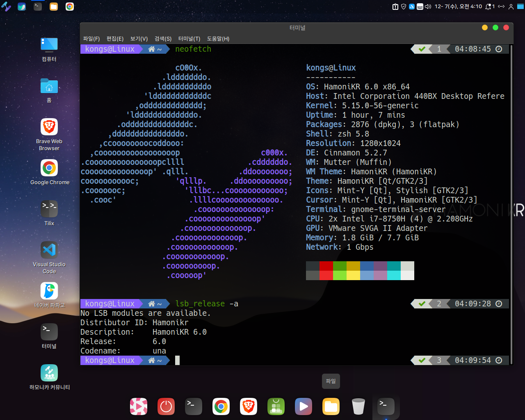Launch Tilix from the desktop
Viewport: 525px width, 420px height.
point(49,209)
